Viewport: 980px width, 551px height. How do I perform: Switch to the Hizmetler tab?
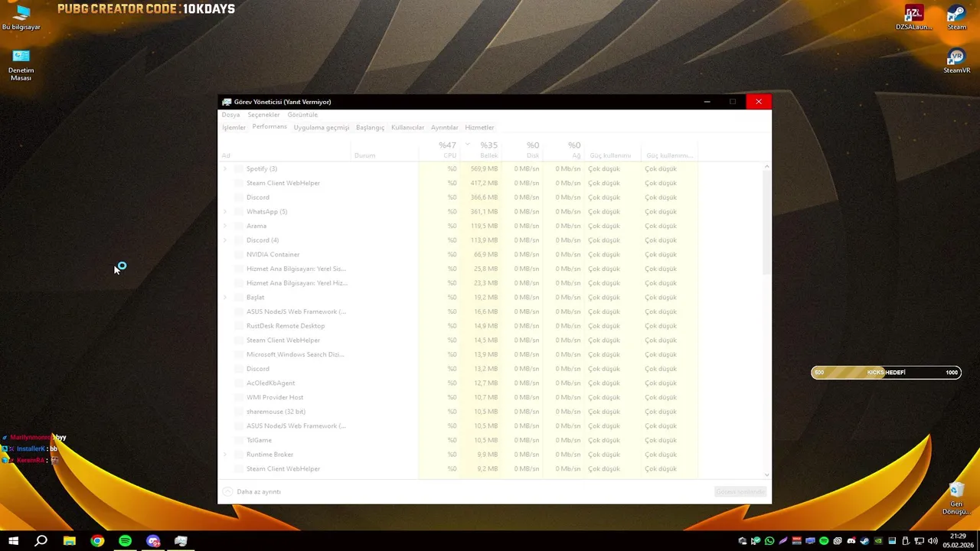[x=479, y=128]
